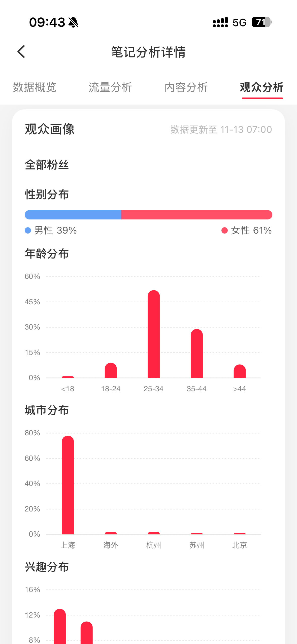Tap the battery level indicator
Image resolution: width=297 pixels, height=644 pixels.
coord(261,22)
